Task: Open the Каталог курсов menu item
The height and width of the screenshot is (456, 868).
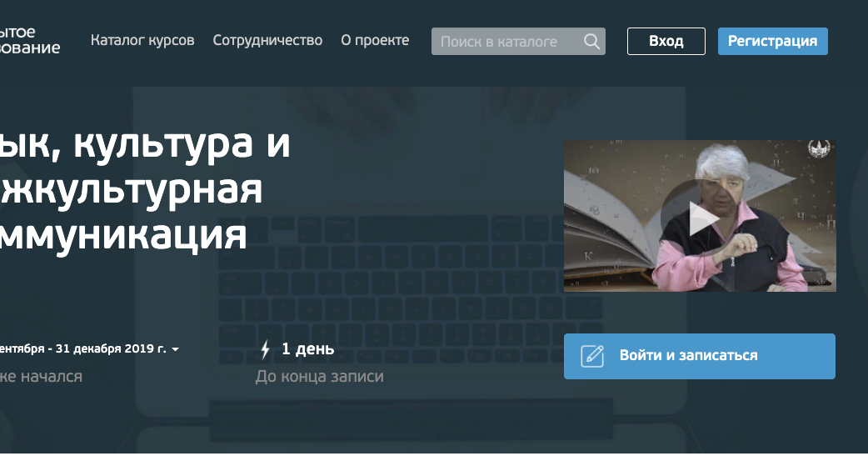Action: pos(142,41)
